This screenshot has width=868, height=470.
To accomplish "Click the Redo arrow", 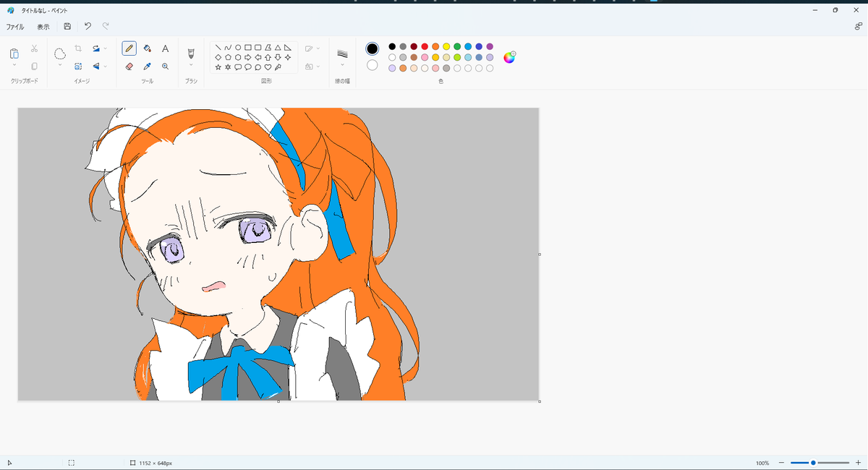I will click(106, 26).
